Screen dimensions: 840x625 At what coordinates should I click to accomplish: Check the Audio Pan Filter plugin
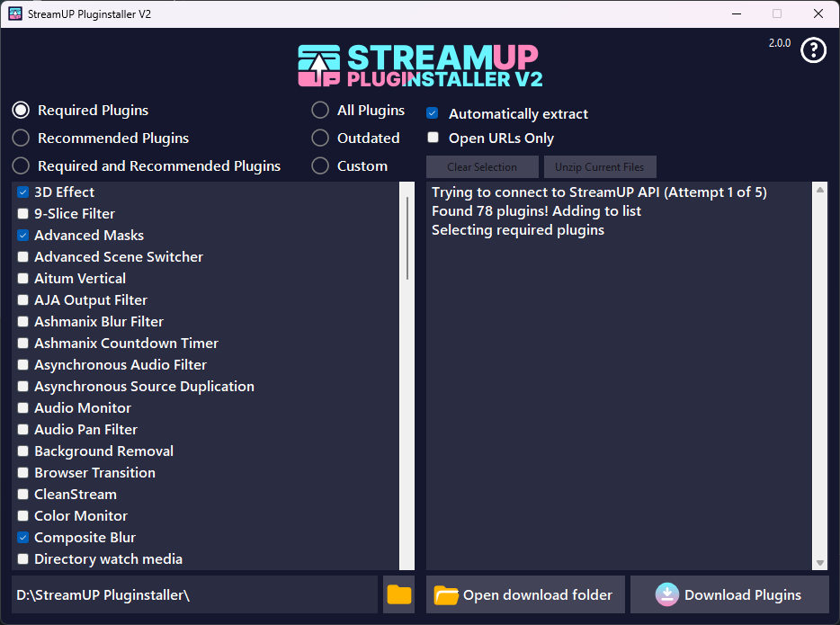point(23,430)
